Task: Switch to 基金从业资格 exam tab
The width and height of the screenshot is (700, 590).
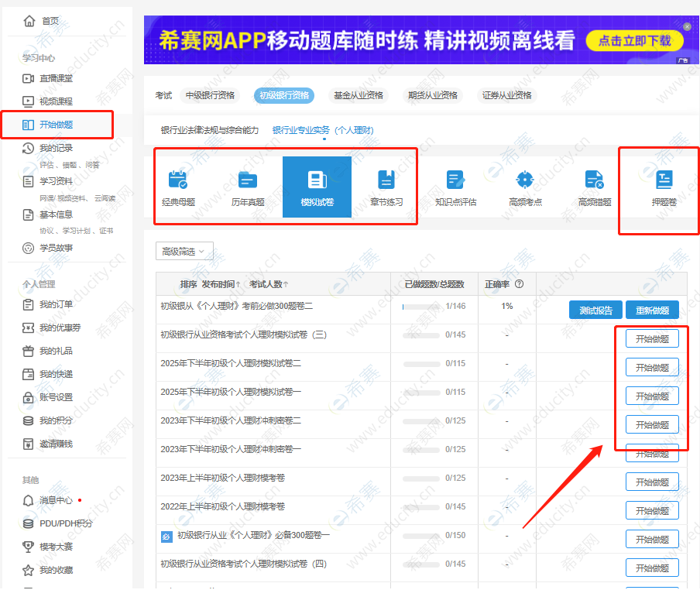Action: click(358, 95)
